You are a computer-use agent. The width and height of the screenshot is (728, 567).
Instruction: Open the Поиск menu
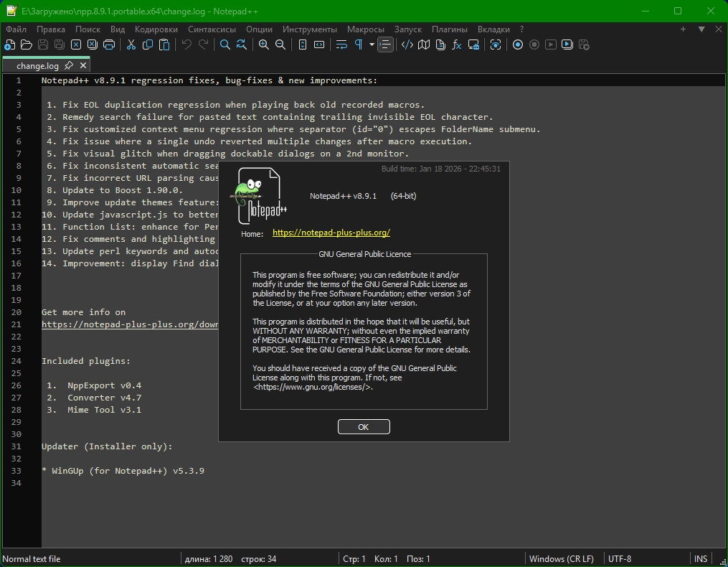click(88, 29)
